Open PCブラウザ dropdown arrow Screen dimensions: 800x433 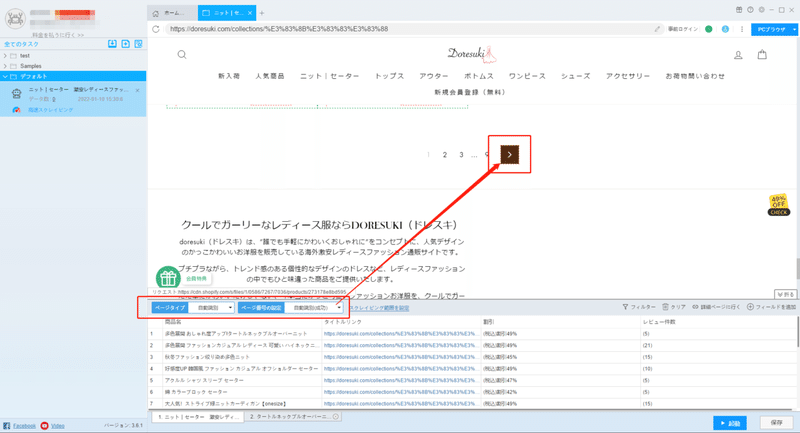(x=794, y=30)
